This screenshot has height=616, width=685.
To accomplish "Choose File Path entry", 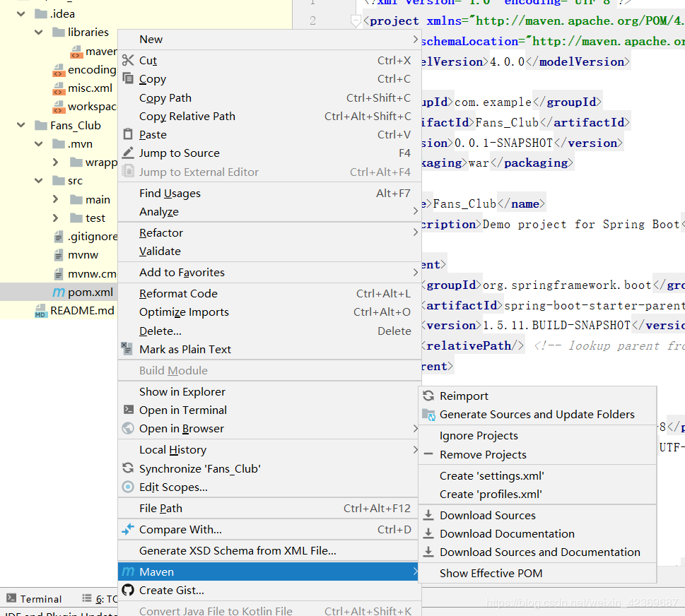I will tap(269, 508).
